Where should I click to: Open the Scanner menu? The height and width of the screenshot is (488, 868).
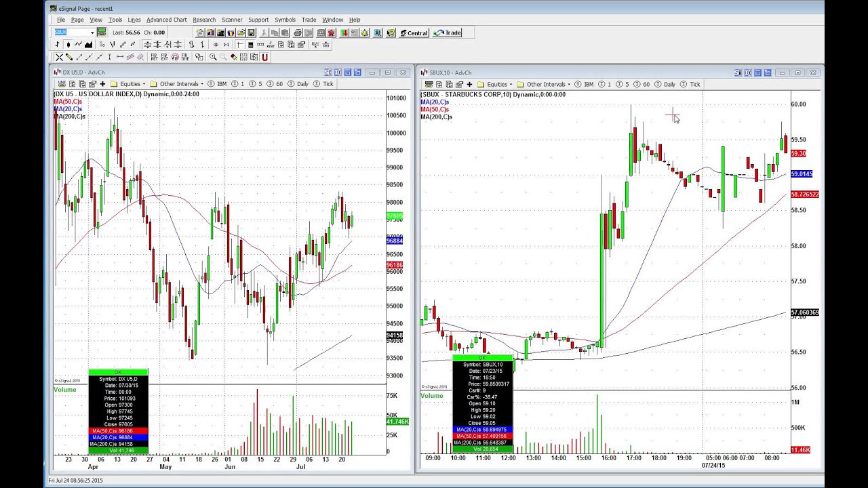(232, 20)
